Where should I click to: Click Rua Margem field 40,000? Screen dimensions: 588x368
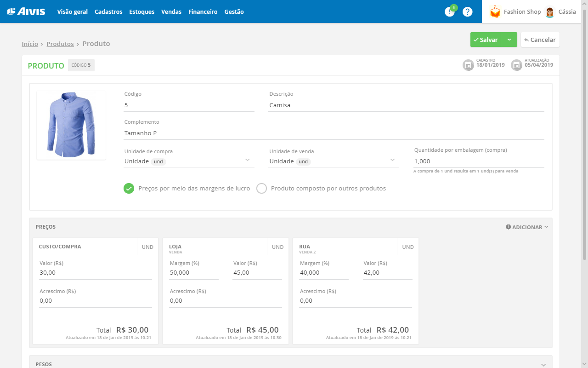(324, 273)
